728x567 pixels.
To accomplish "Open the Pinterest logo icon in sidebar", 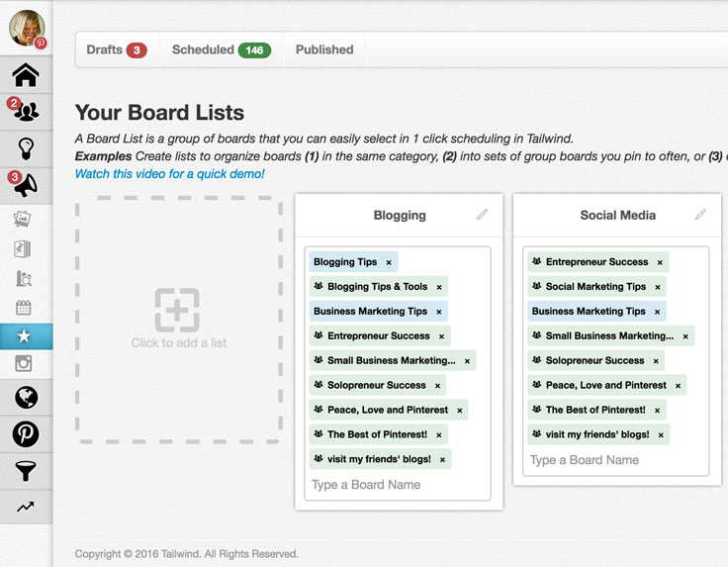I will (x=26, y=434).
